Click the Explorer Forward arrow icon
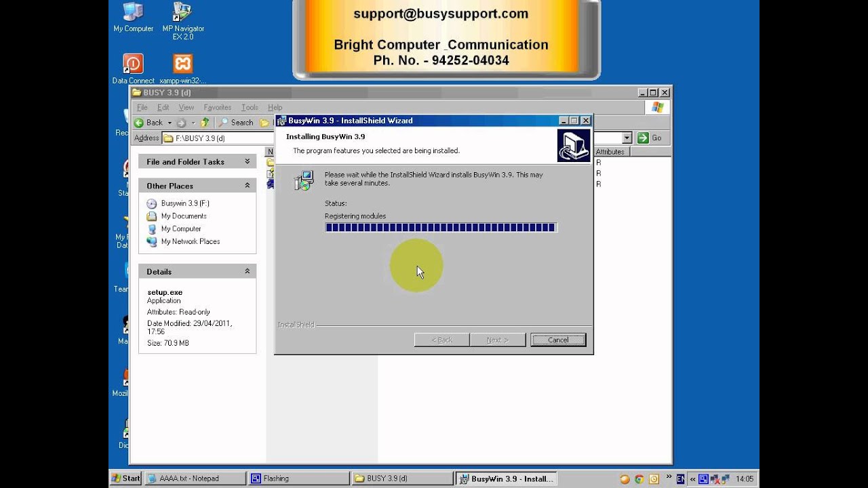Screen dimensions: 868x488 click(181, 123)
